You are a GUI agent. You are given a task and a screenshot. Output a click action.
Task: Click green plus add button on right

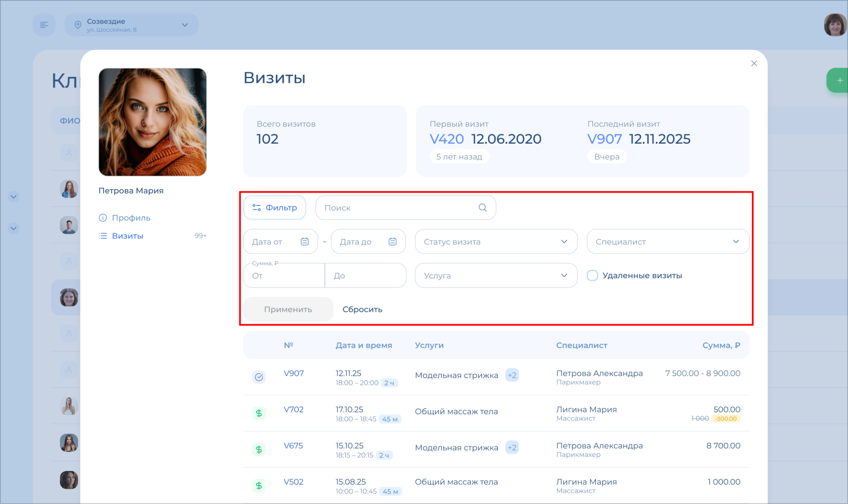pos(839,80)
